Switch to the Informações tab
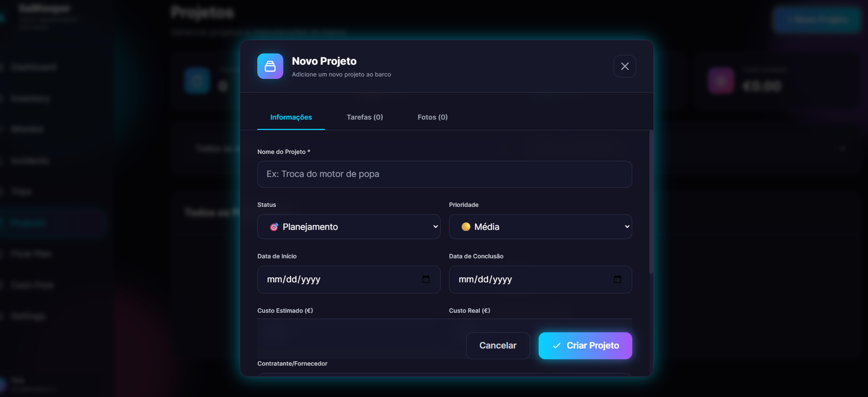 tap(291, 117)
